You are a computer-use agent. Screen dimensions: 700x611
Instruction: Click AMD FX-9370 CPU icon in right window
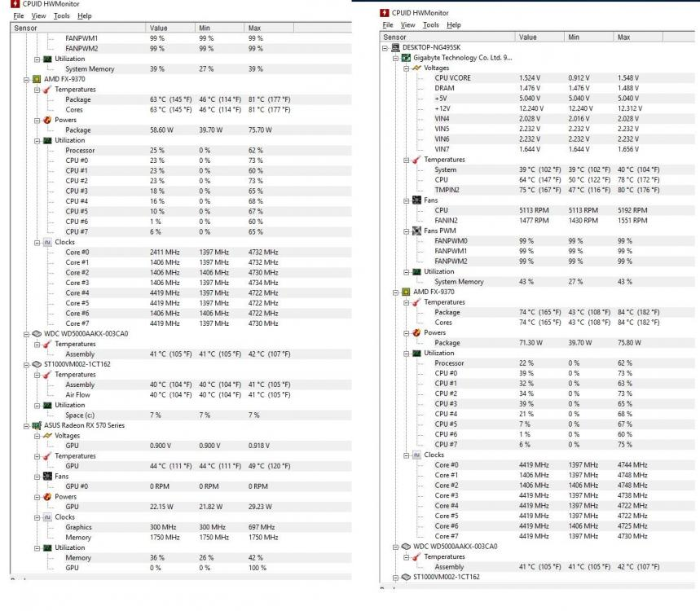[x=406, y=292]
